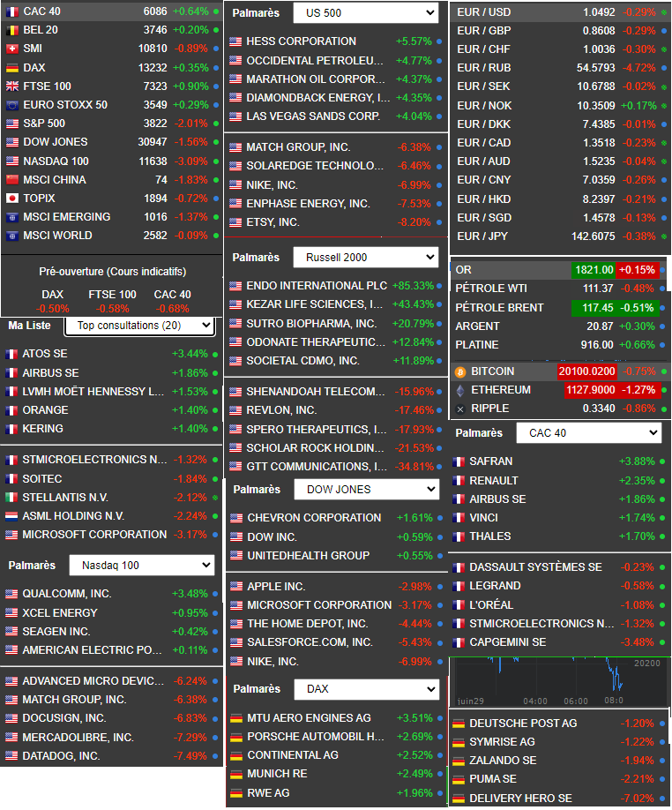Click the green 1821.00 gold price cell
This screenshot has width=672, height=810.
(x=594, y=270)
